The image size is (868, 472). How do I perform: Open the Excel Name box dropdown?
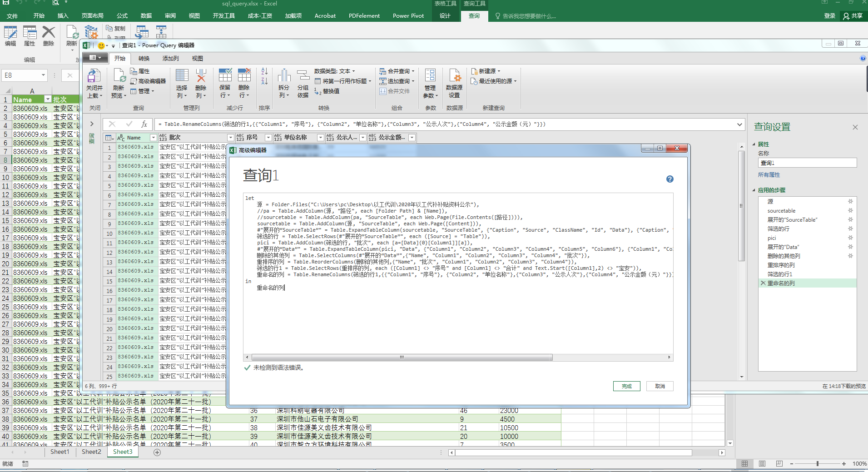(x=43, y=75)
